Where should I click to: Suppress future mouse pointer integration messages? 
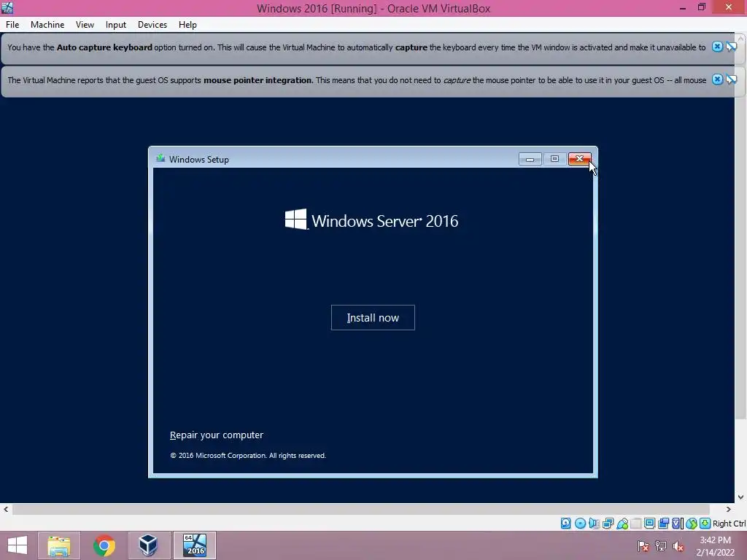(731, 79)
